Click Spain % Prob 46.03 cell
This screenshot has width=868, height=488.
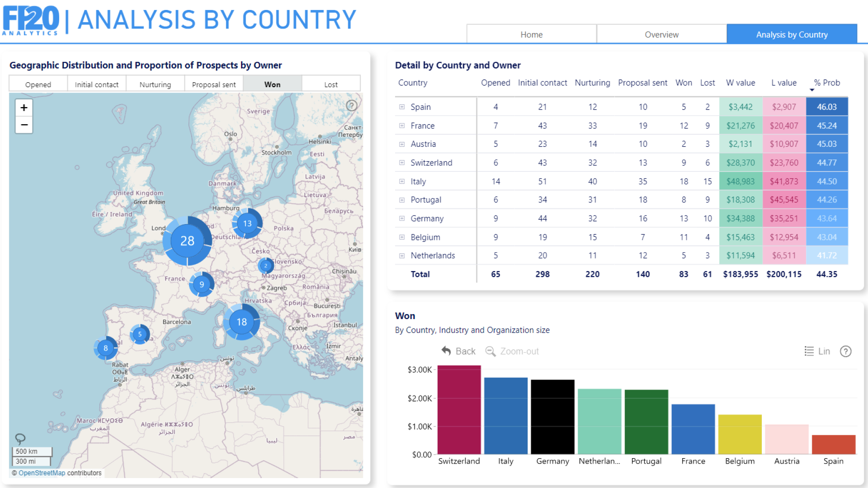pyautogui.click(x=827, y=107)
